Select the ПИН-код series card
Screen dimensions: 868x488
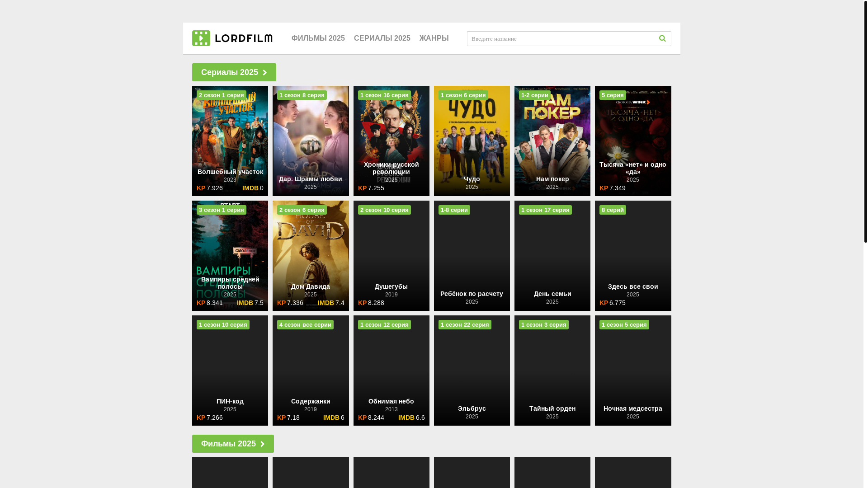[230, 371]
